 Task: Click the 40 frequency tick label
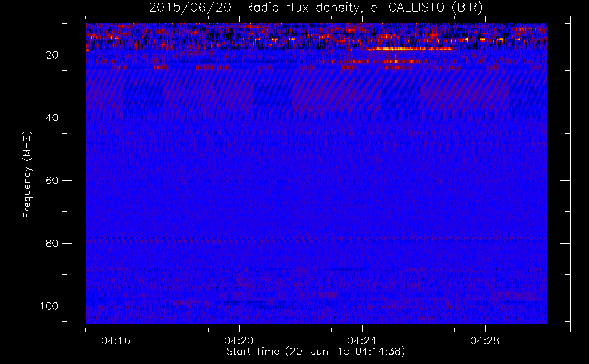[52, 118]
